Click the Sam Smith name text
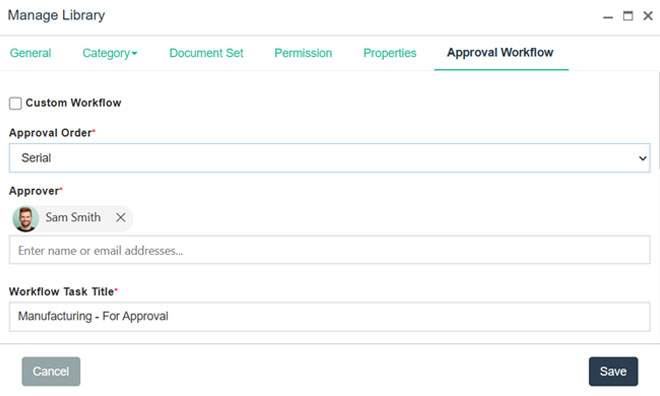660x396 pixels. pos(73,217)
